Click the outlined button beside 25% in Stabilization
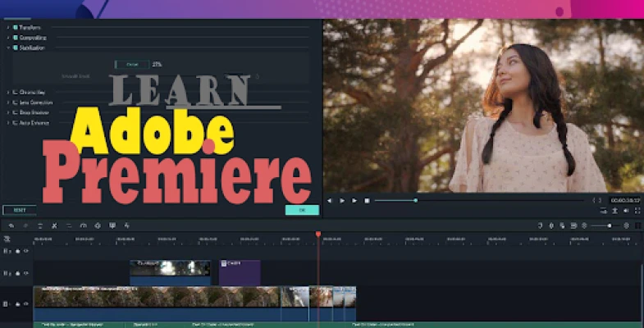 point(132,65)
